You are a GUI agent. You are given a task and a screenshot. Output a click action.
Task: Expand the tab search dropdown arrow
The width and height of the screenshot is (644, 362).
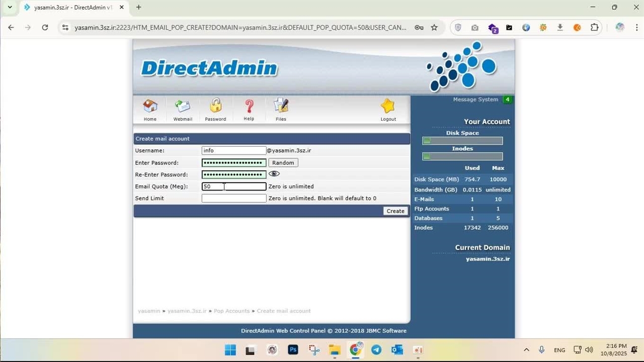(x=9, y=8)
